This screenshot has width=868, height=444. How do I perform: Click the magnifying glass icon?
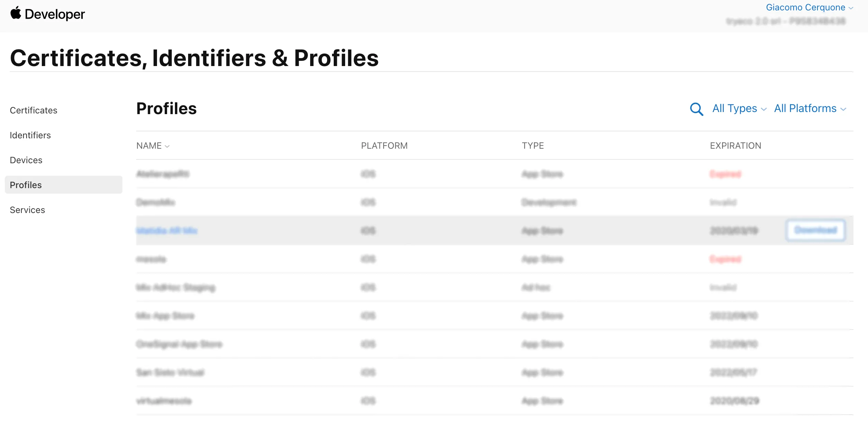pyautogui.click(x=696, y=109)
